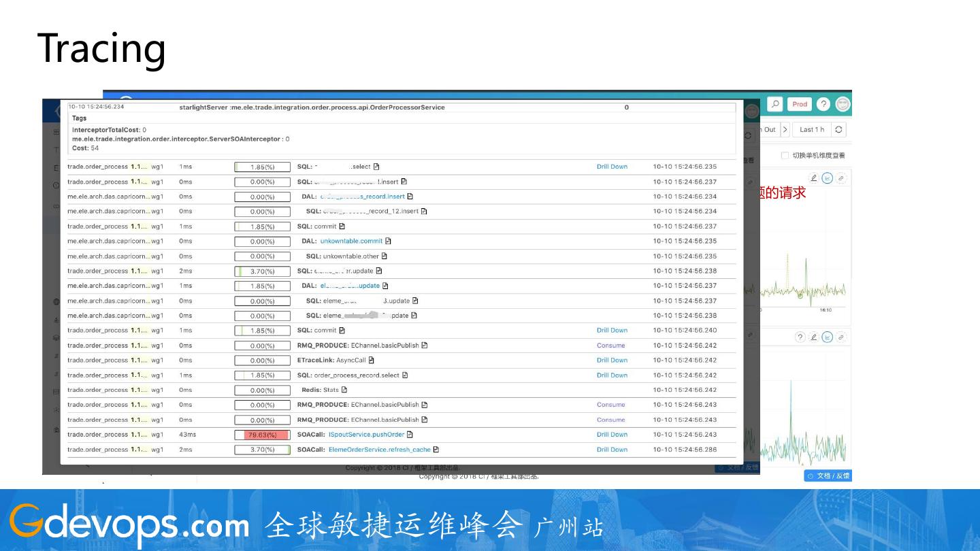Open detail icon next to ISpoutService.pushOrder
This screenshot has height=551, width=980.
point(410,435)
